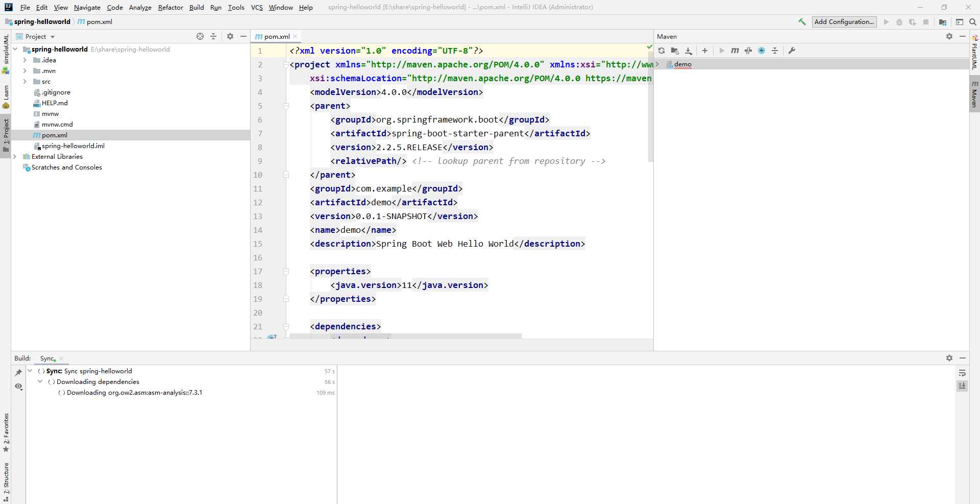This screenshot has height=504, width=980.
Task: Open the Project Structure dialog icon
Action: coord(943,22)
